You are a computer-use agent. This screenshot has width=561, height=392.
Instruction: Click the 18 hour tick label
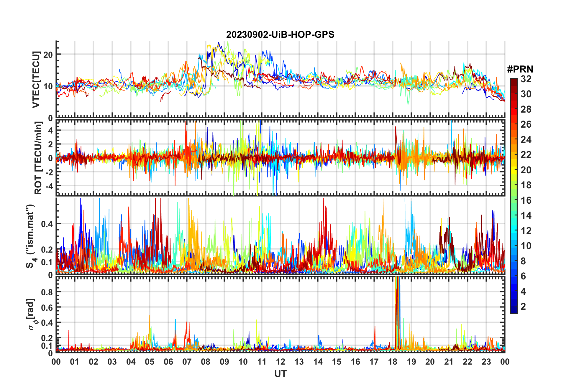pyautogui.click(x=393, y=362)
